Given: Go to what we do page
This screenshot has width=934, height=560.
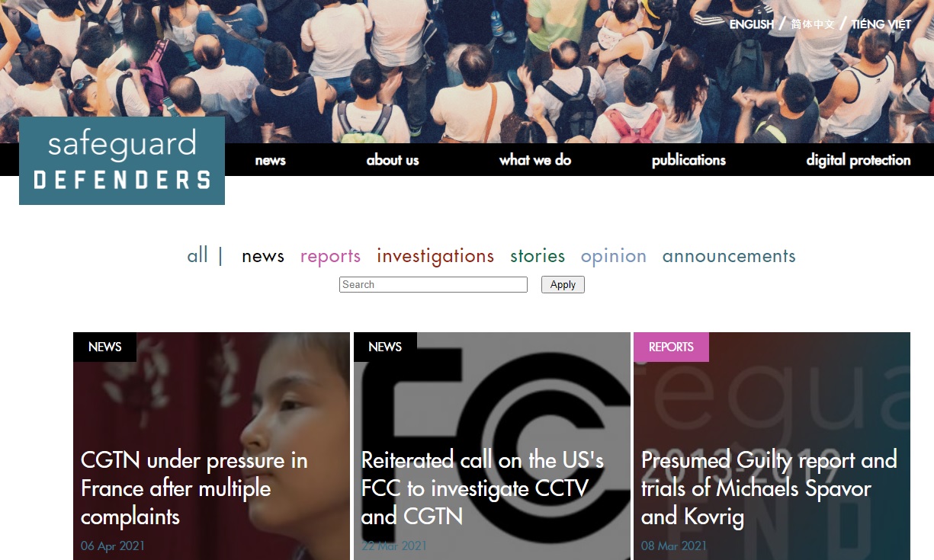Looking at the screenshot, I should (535, 160).
